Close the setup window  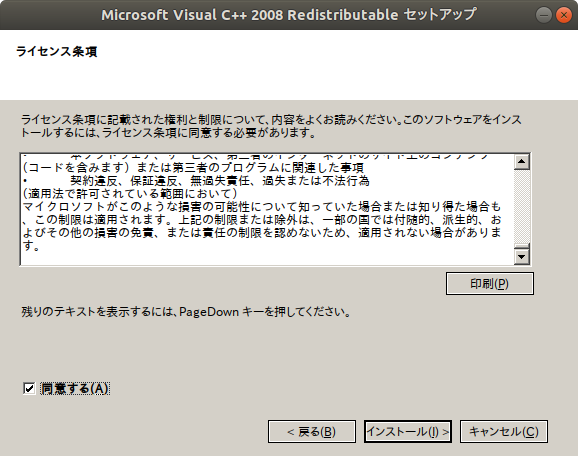coord(563,15)
